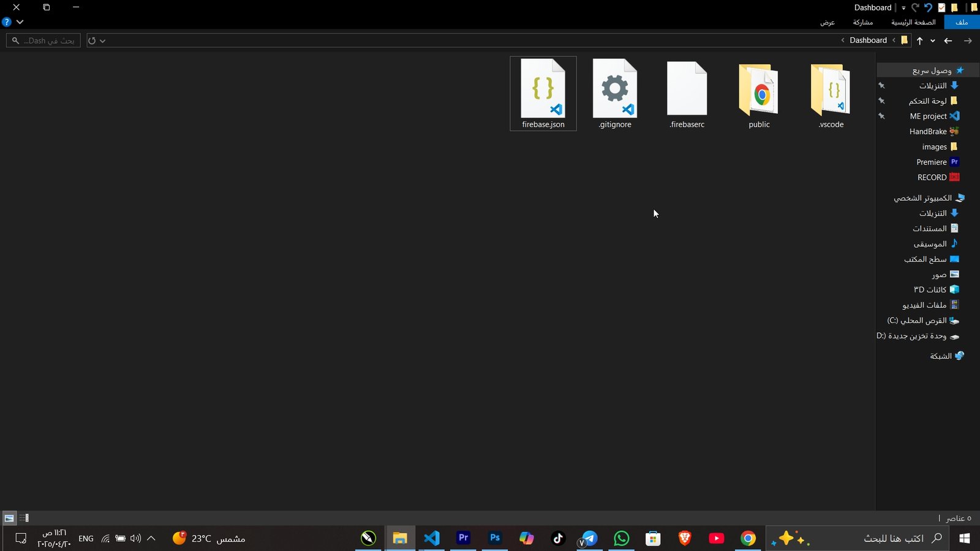Open TikTok from taskbar
The image size is (980, 551).
(x=558, y=538)
